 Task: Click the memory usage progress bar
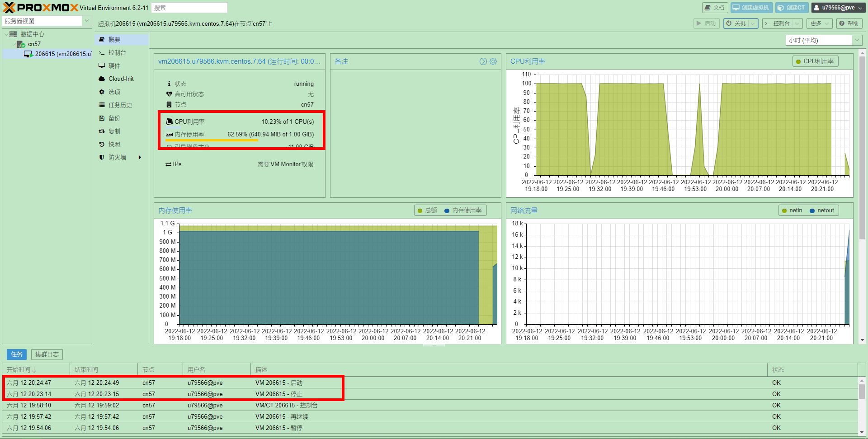240,140
